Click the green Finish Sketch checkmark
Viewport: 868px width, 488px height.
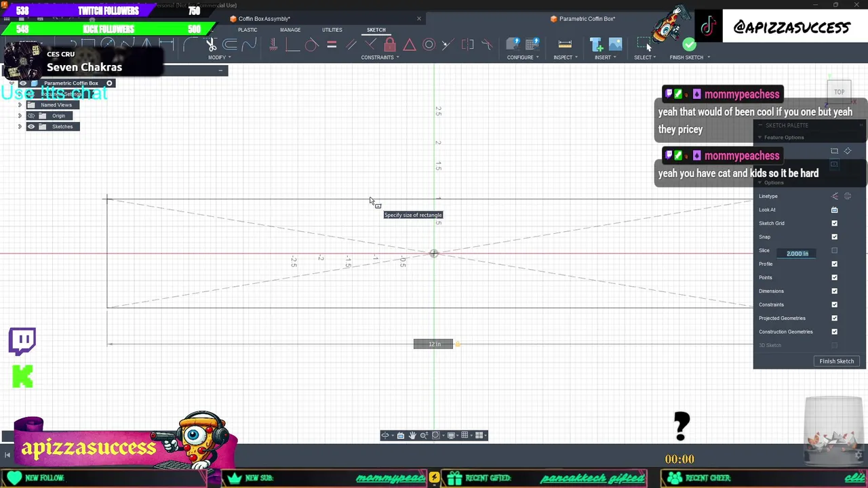point(689,45)
